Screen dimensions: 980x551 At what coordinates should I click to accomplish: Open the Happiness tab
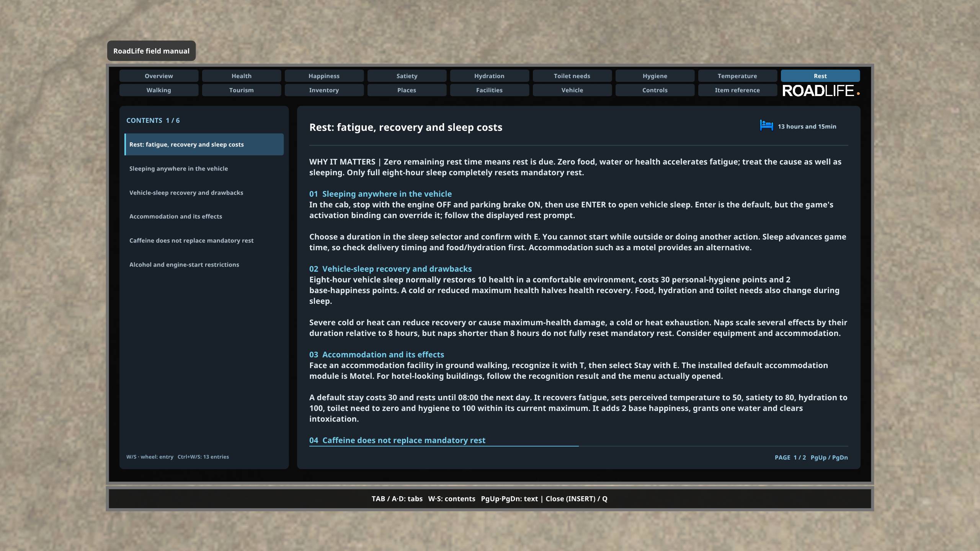tap(324, 76)
